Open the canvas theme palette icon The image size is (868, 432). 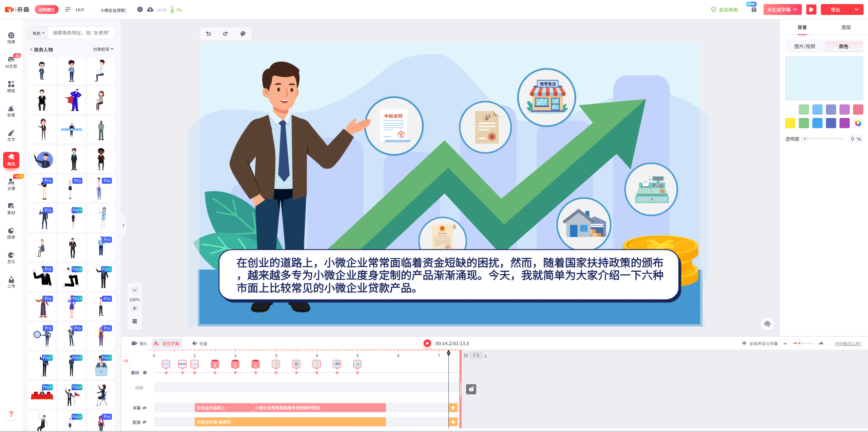tap(243, 34)
